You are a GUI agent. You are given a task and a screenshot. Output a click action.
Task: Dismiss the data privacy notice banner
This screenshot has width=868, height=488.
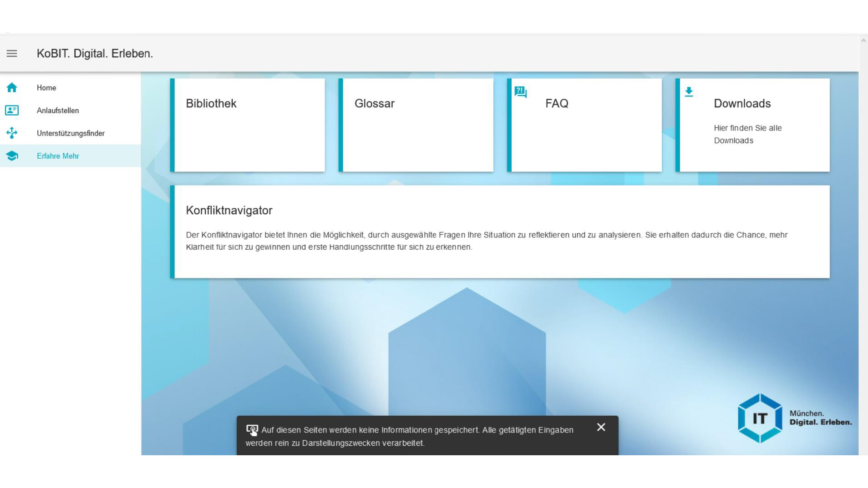pos(601,427)
